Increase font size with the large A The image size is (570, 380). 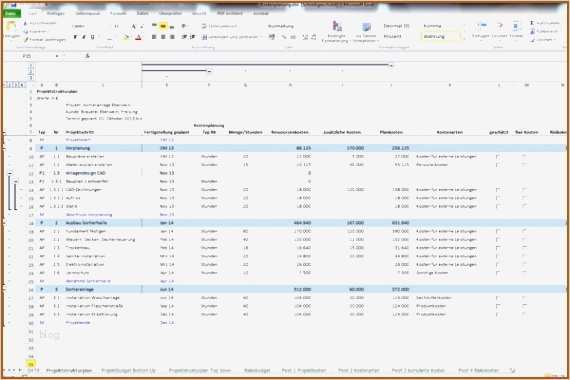pos(133,26)
